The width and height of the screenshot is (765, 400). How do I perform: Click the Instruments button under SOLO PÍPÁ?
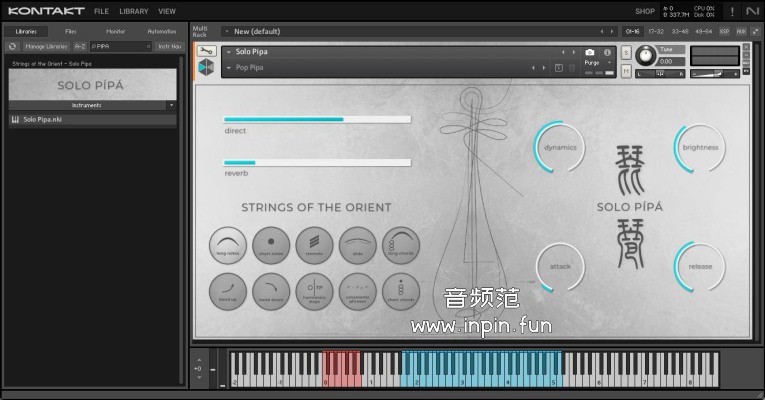point(87,105)
